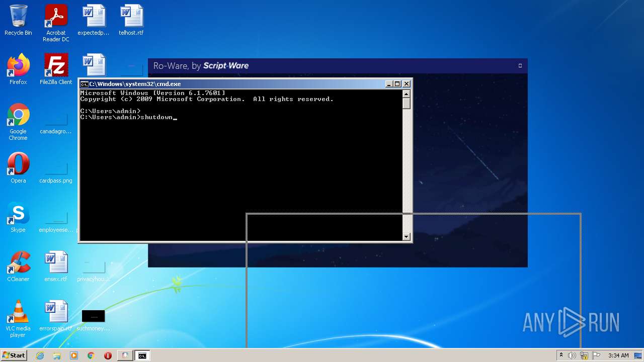This screenshot has height=362, width=644.
Task: Open the Opera desktop shortcut
Action: click(18, 168)
